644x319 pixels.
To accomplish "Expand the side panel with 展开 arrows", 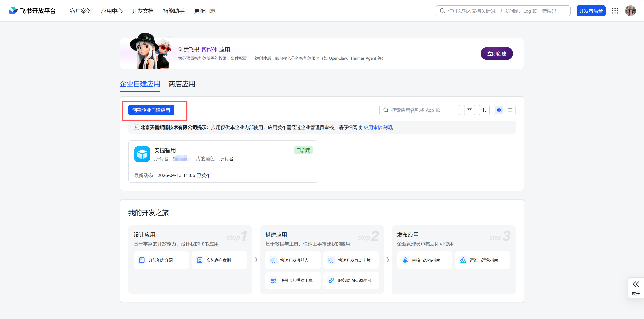I will (x=636, y=288).
